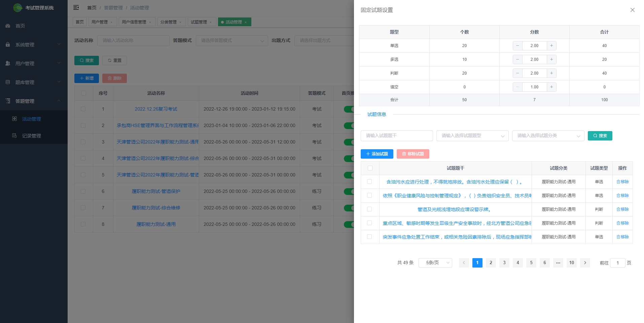
Task: Increase the 填空 score with plus
Action: 551,87
